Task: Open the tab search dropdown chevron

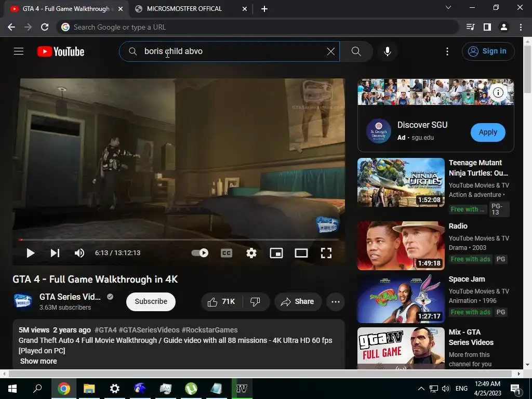Action: [x=448, y=7]
